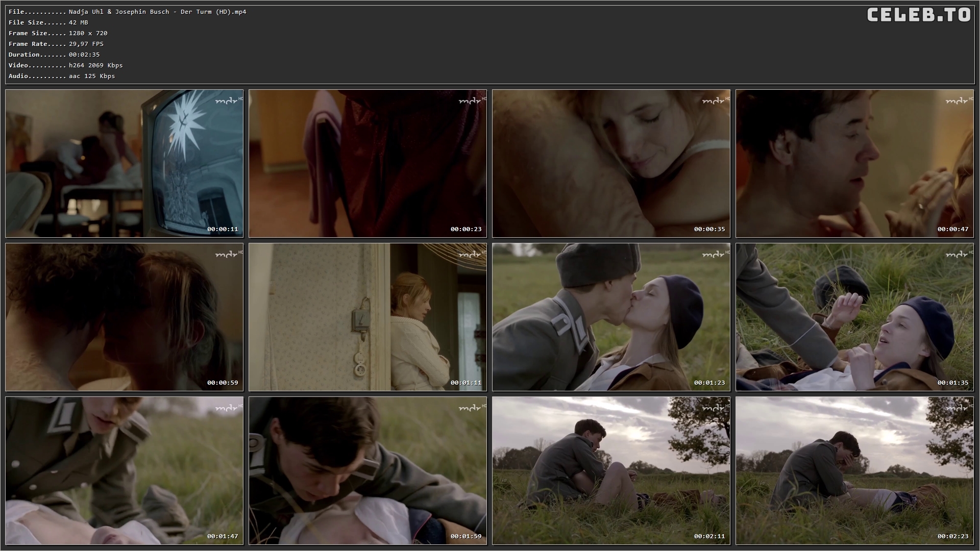
Task: Click the thumbnail marked 00:00:59
Action: 124,317
